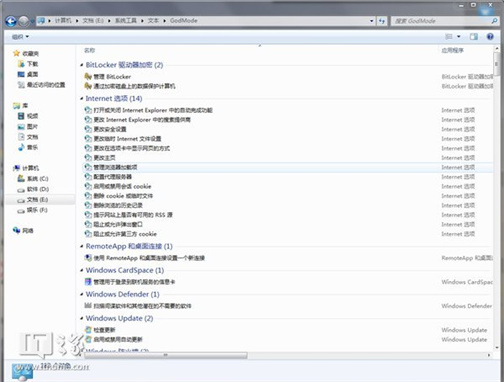Select 通过加密磁盘上的数据保护计算机 item

[x=134, y=86]
